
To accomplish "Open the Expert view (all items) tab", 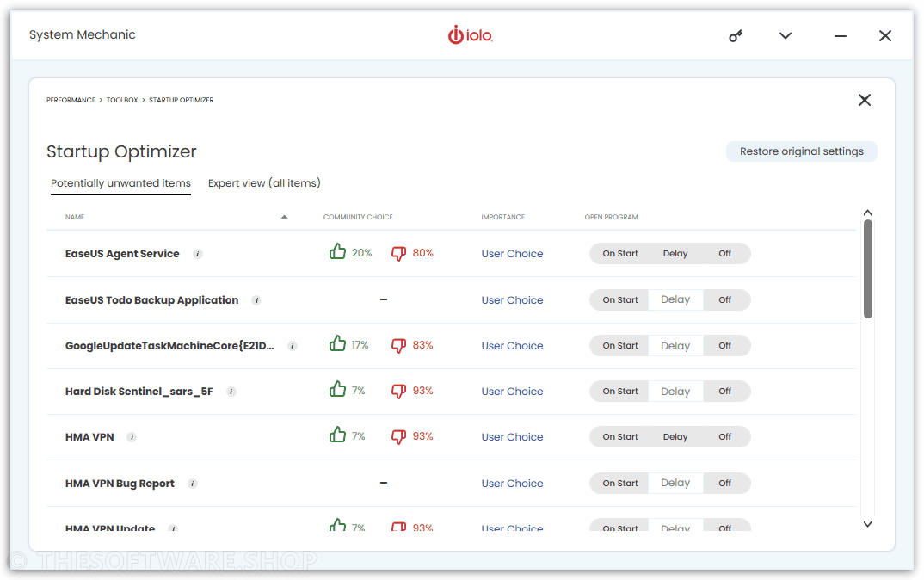I will point(264,183).
